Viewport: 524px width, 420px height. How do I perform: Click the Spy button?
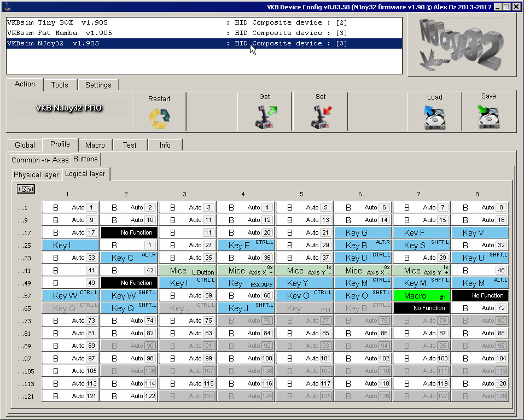click(x=26, y=189)
